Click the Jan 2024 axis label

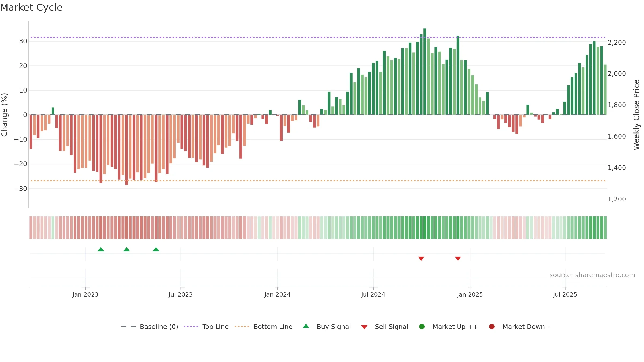tap(277, 295)
